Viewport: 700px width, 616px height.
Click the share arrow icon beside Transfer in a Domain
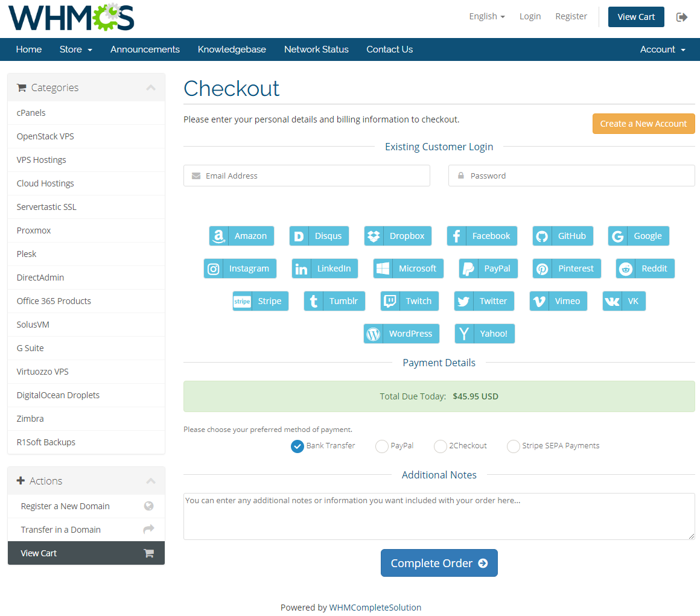click(148, 529)
